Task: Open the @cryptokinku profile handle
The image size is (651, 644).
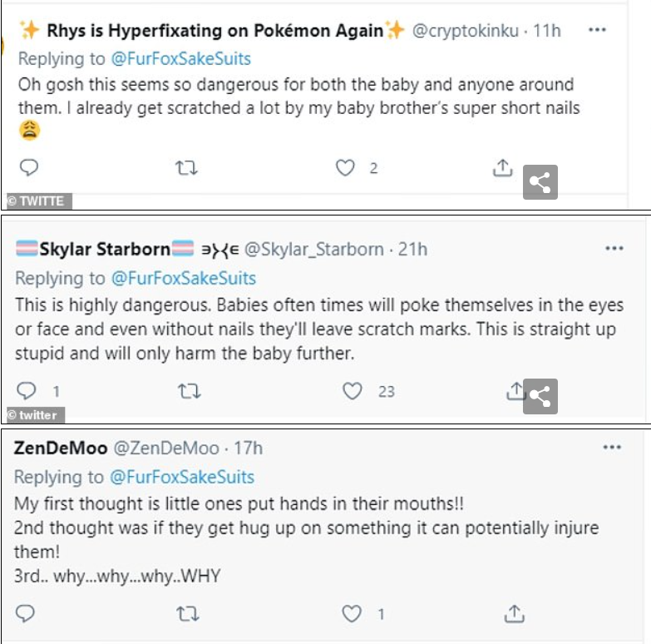Action: (x=465, y=32)
